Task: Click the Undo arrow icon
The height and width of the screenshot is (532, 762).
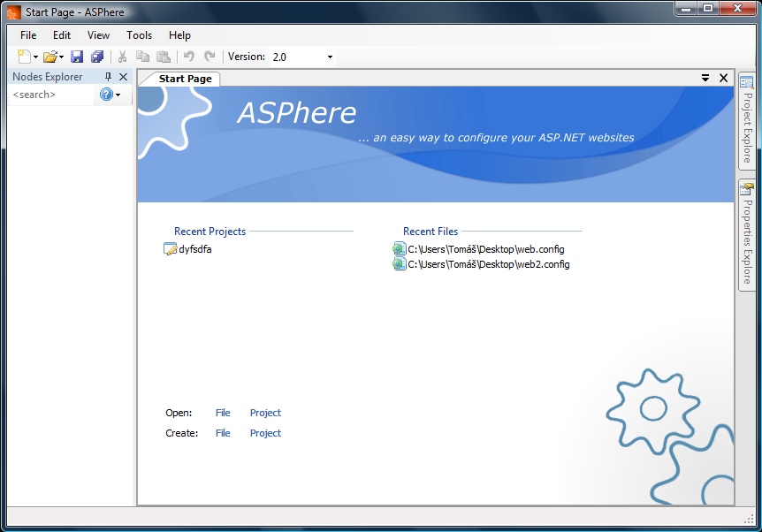Action: pyautogui.click(x=189, y=57)
